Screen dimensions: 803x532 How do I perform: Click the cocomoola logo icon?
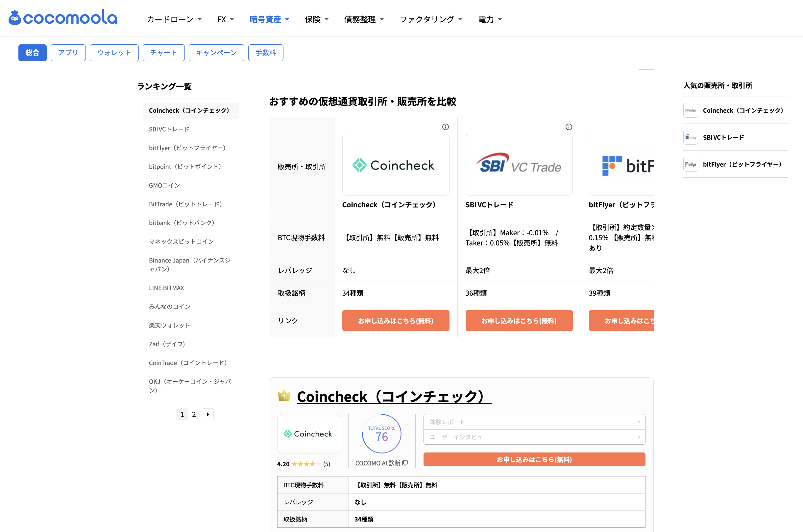click(14, 18)
